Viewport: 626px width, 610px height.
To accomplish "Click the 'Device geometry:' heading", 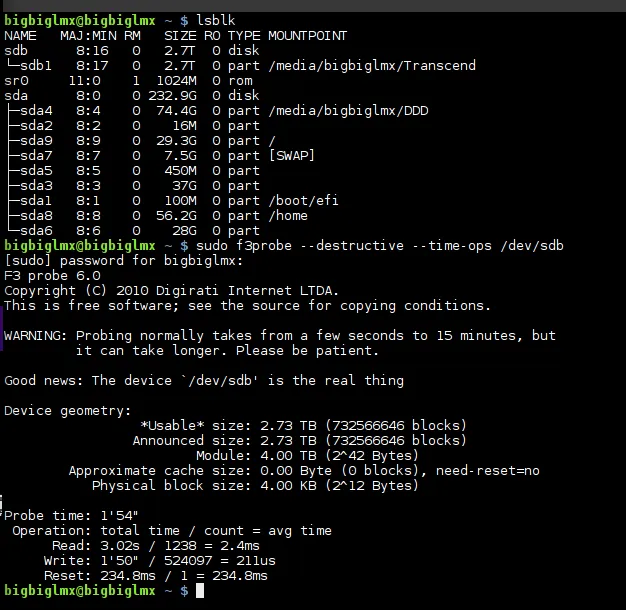I will point(67,411).
